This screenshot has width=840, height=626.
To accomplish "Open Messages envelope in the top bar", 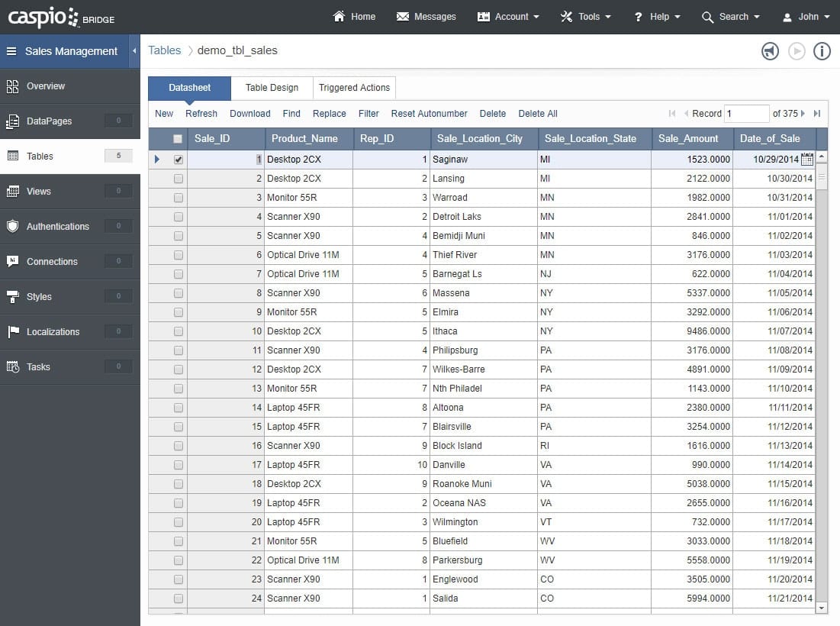I will pos(426,17).
